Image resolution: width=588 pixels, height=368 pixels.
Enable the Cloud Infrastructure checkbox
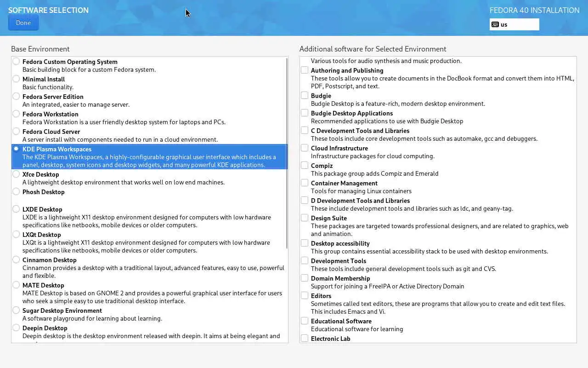click(x=305, y=148)
